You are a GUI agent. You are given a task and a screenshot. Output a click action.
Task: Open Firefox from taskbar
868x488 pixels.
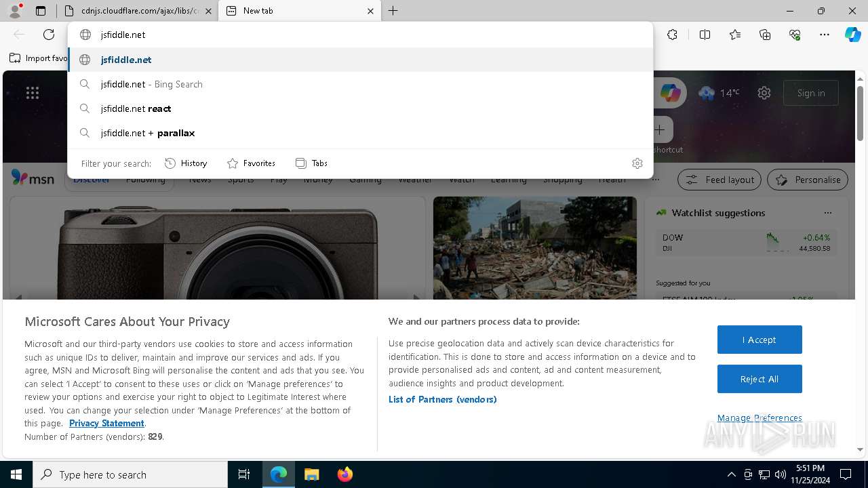pyautogui.click(x=344, y=474)
